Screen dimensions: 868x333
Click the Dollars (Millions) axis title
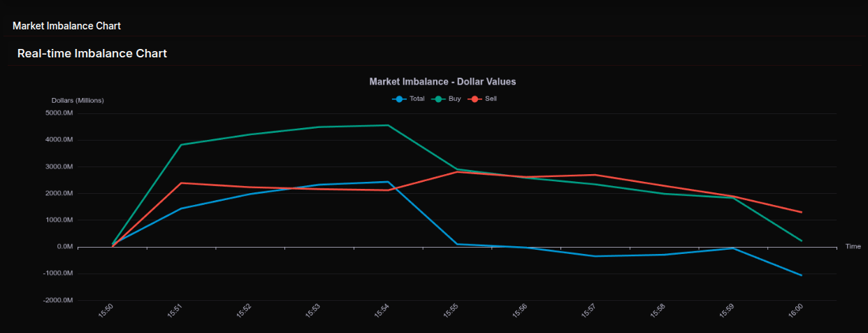point(78,101)
